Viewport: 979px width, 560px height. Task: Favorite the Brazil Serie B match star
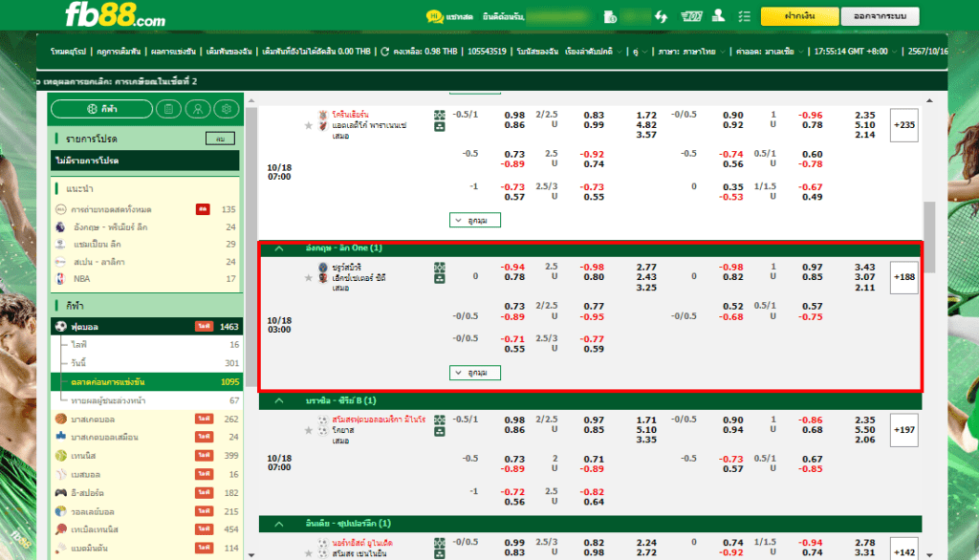tap(309, 430)
